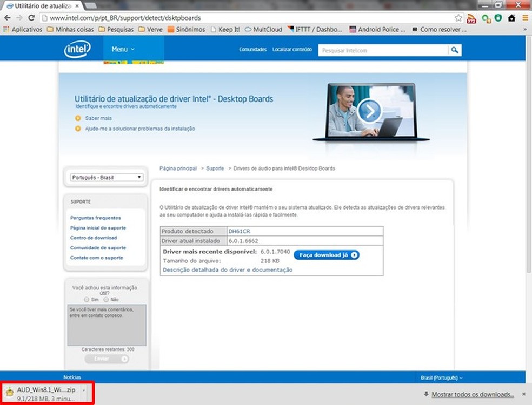Open "Mostrar todos os downloads" link
Image resolution: width=532 pixels, height=405 pixels.
(x=472, y=394)
